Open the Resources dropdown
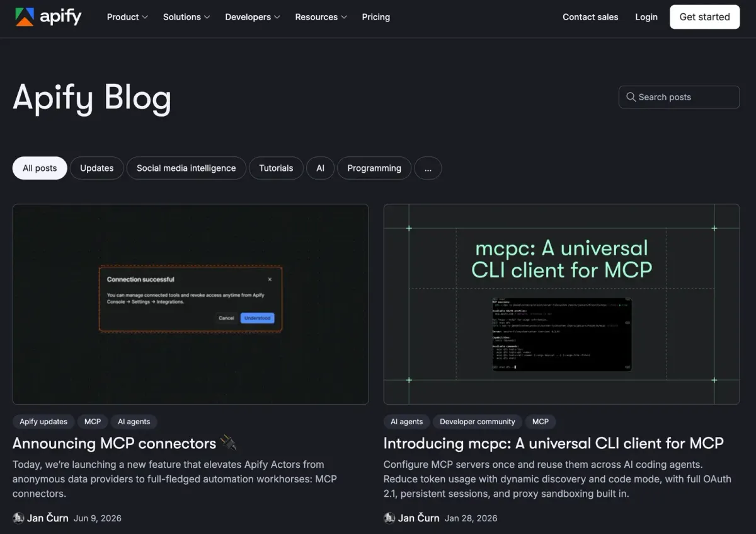The height and width of the screenshot is (534, 756). tap(321, 17)
